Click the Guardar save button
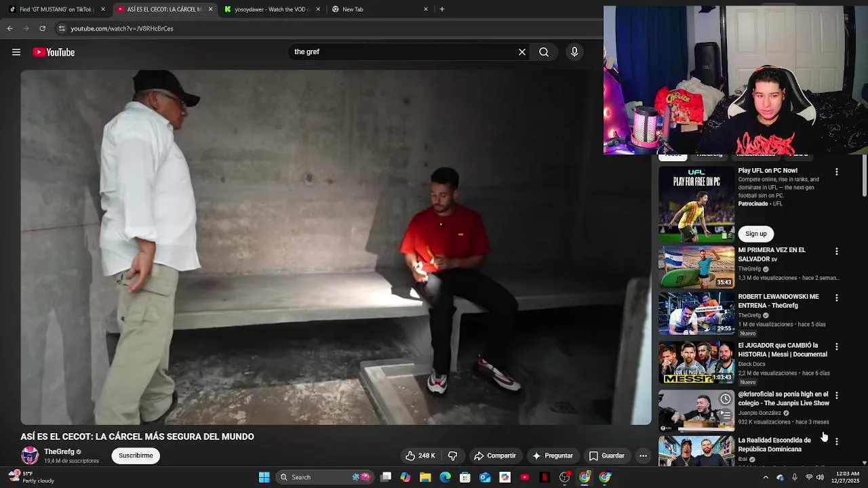 (x=606, y=455)
